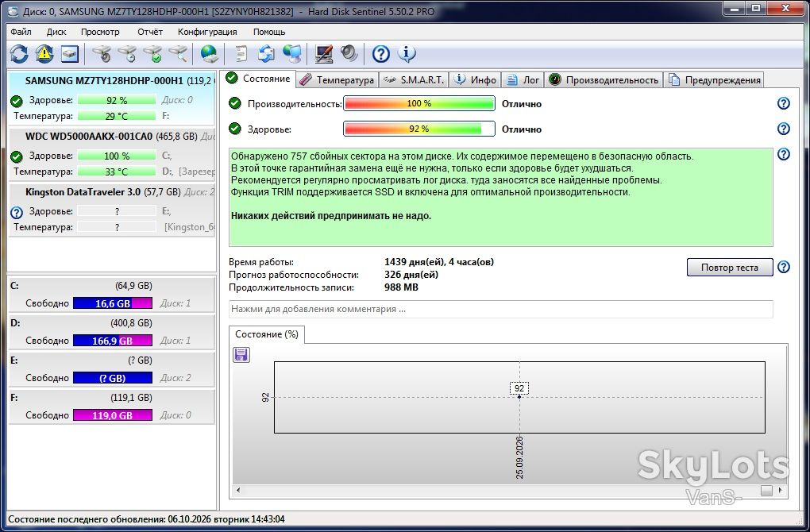The height and width of the screenshot is (532, 810).
Task: Click the blue info bubble toolbar icon
Action: [x=407, y=54]
